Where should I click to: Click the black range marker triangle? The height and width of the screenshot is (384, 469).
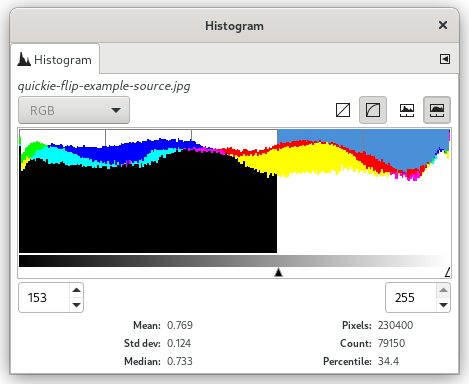tap(278, 272)
